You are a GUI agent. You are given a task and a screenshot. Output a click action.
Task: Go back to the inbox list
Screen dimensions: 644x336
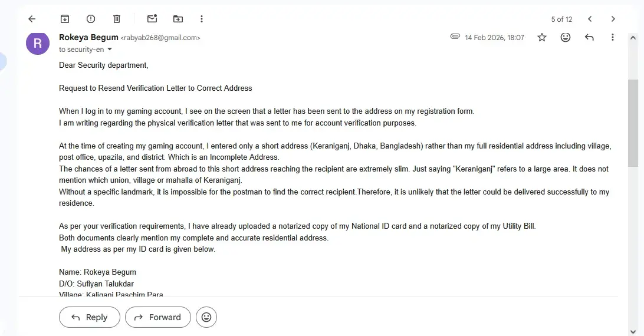(32, 19)
